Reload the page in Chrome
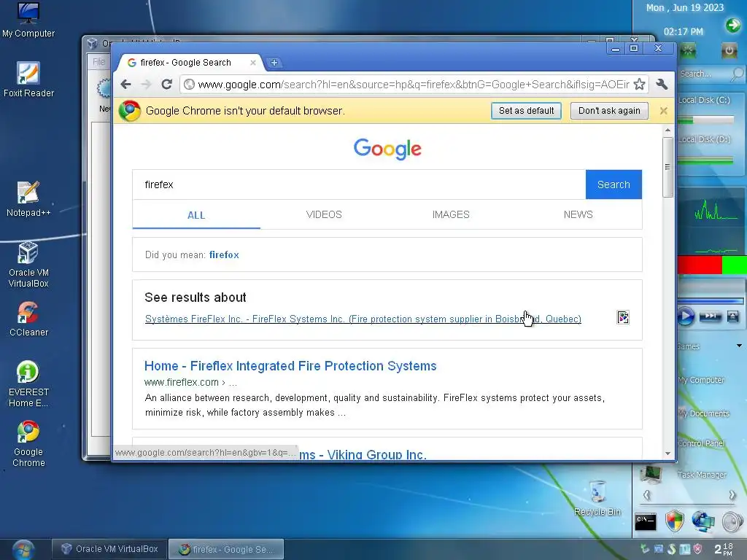The image size is (747, 560). [x=166, y=85]
